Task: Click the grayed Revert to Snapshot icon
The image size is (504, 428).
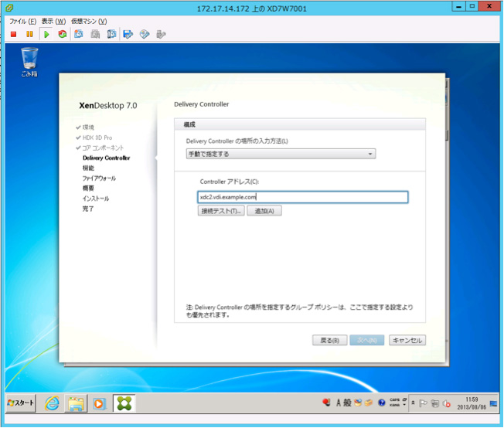Action: coord(95,34)
